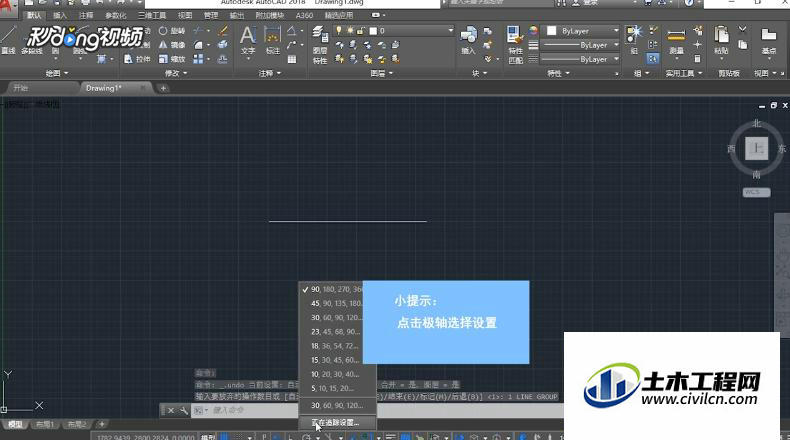Expand the 实用工具 (Utilities) panel
Viewport: 790px width, 440px height.
pos(684,73)
